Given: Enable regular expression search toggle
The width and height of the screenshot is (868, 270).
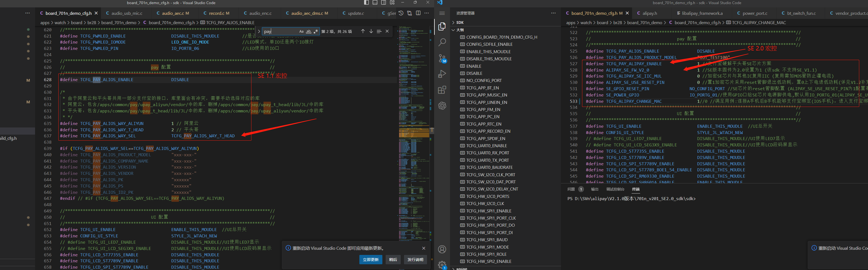Looking at the screenshot, I should [316, 31].
